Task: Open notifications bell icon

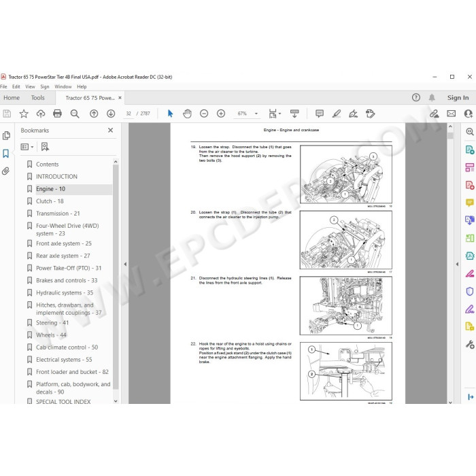Action: (432, 98)
